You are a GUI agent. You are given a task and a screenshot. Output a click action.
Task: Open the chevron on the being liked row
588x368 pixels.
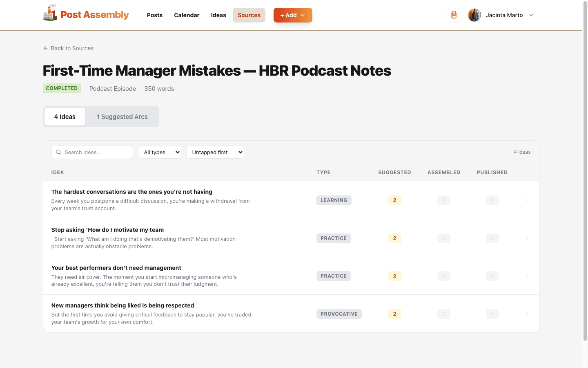(x=527, y=314)
